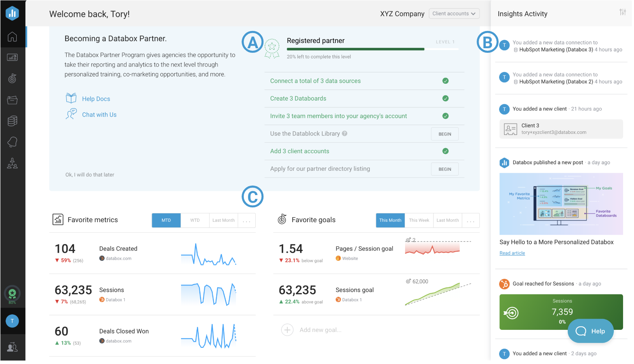This screenshot has height=364, width=634.
Task: Open the Read article link
Action: 512,253
